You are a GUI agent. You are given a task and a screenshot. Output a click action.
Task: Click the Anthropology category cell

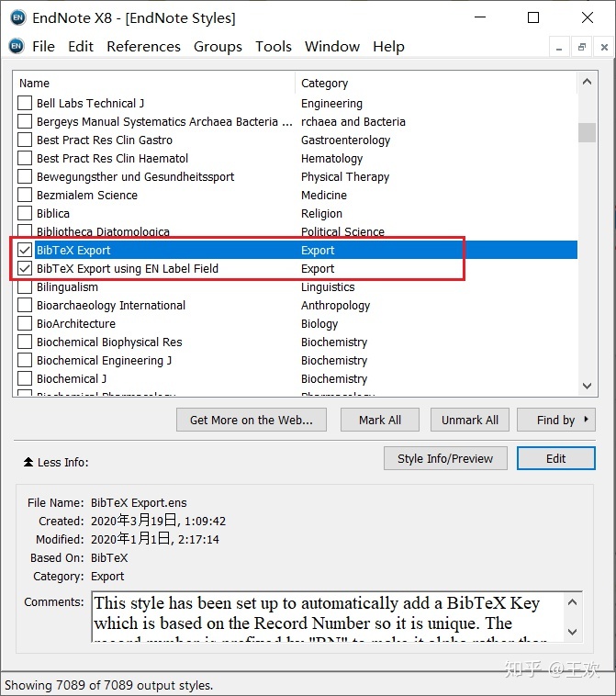tap(335, 306)
